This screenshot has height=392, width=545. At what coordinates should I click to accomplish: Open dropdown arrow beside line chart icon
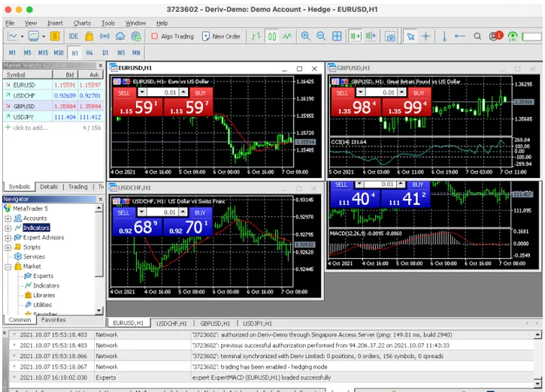click(x=23, y=36)
